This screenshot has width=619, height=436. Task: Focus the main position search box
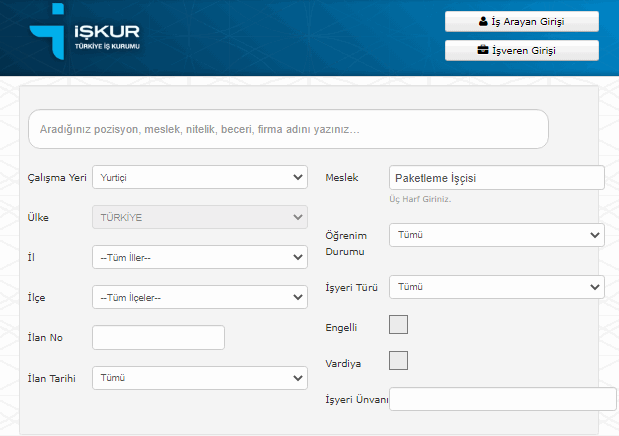point(288,129)
